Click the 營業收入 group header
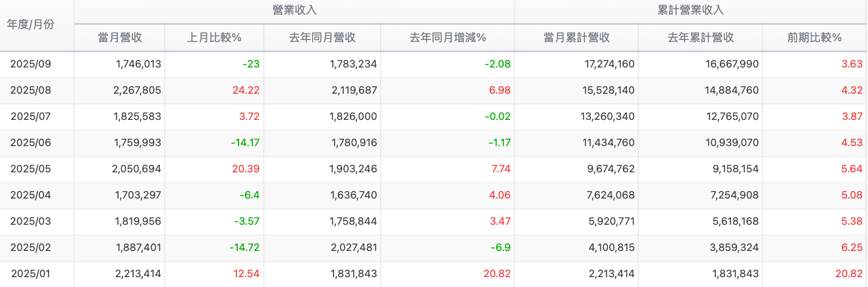The width and height of the screenshot is (868, 287). pyautogui.click(x=294, y=10)
